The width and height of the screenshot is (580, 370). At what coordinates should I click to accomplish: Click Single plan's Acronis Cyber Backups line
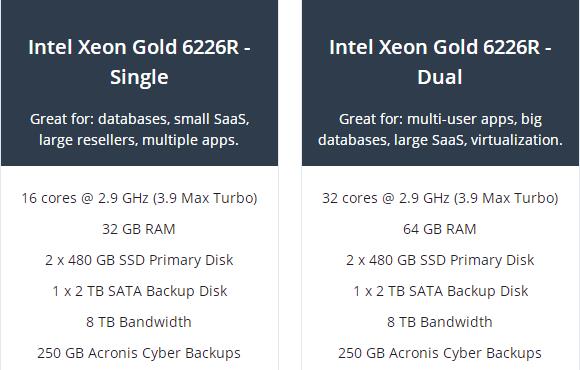click(139, 353)
